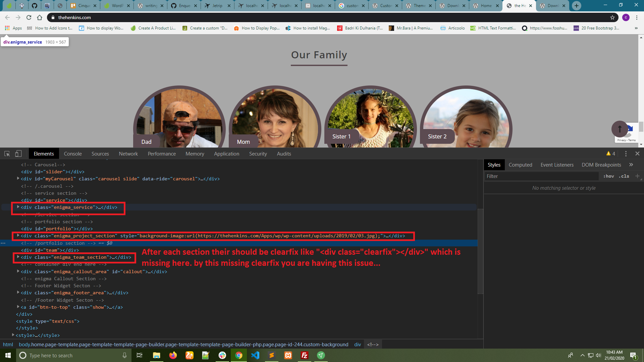
Task: Bookmark this page with the star icon
Action: 612,17
